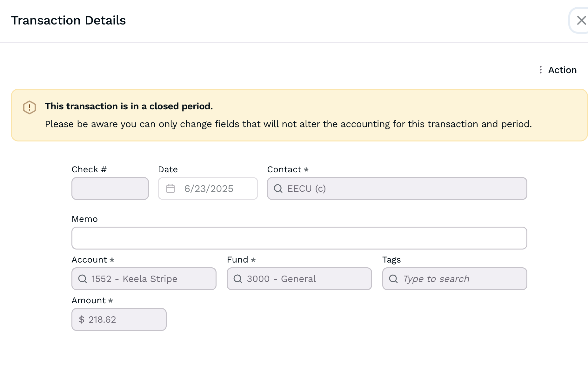Click the magnifier icon in Tags field
Screen dimensions: 588x370
pyautogui.click(x=393, y=279)
